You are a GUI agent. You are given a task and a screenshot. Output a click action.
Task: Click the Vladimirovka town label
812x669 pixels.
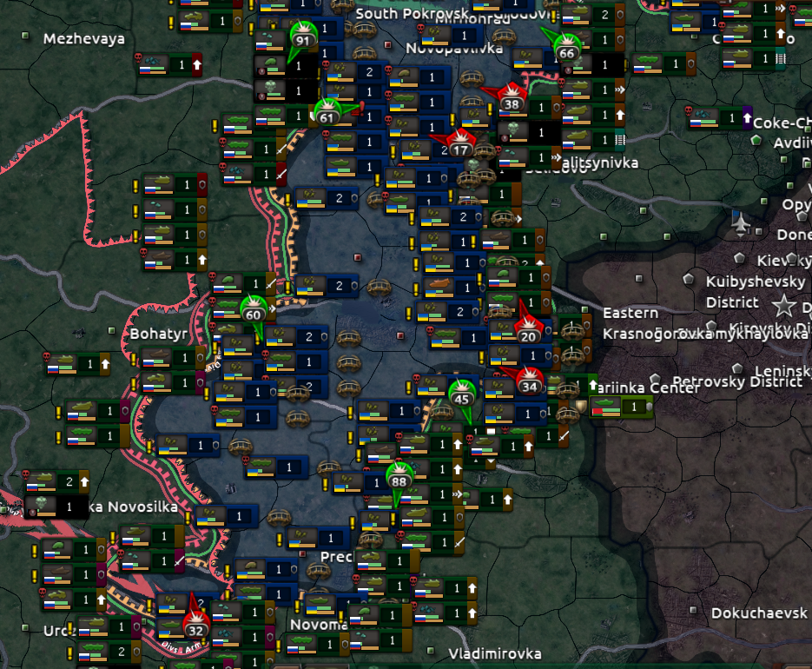pos(494,654)
